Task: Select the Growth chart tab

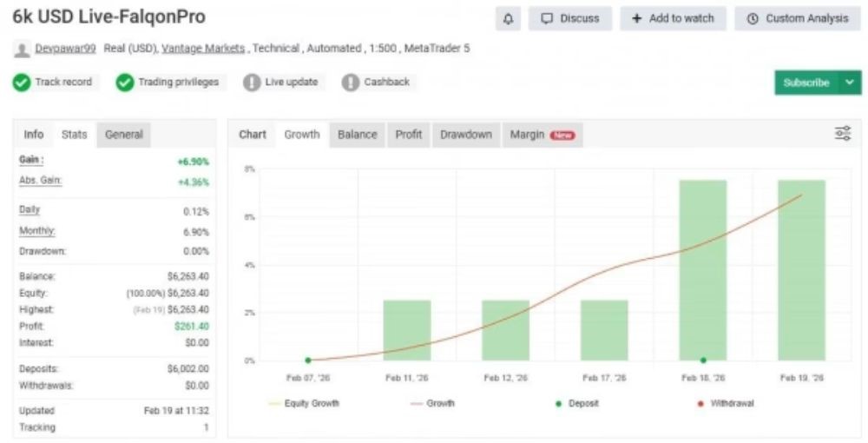Action: click(x=302, y=135)
